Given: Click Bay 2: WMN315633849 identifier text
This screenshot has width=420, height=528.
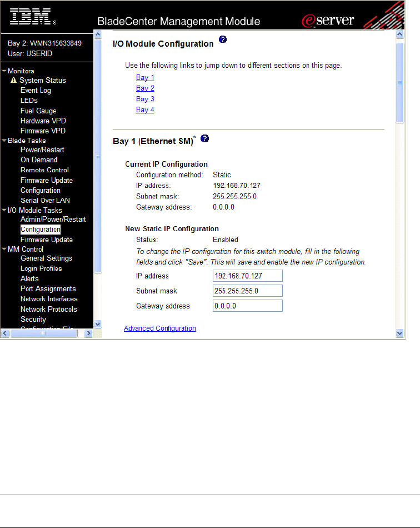Looking at the screenshot, I should click(x=44, y=43).
